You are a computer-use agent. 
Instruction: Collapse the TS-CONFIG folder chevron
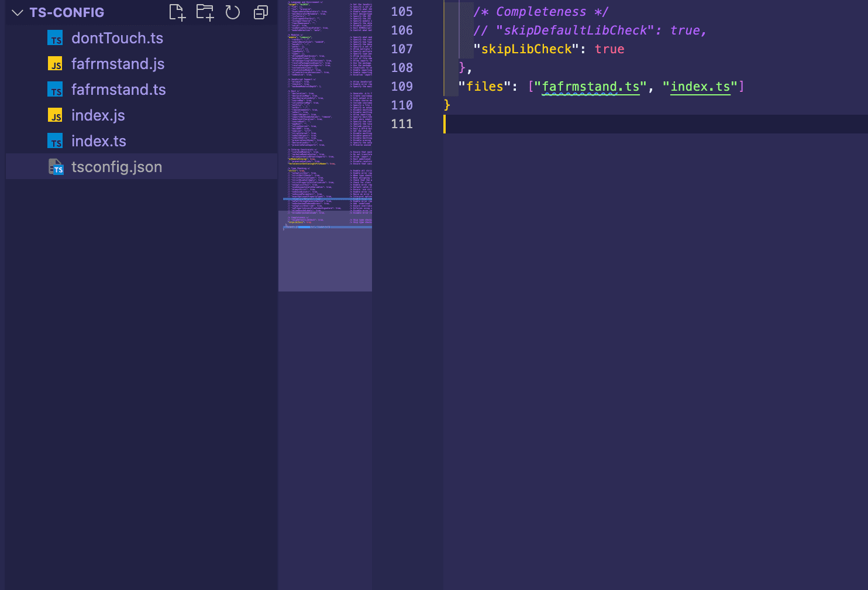pos(18,12)
